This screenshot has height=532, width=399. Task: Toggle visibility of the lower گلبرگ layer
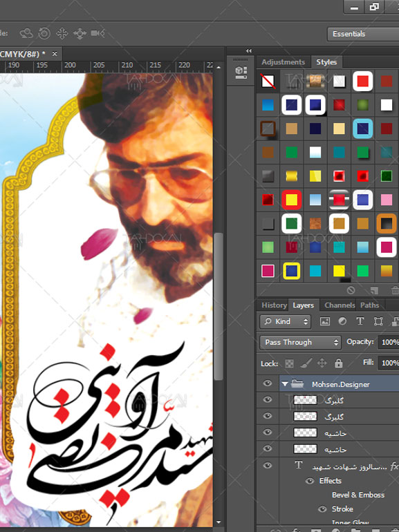coord(268,416)
